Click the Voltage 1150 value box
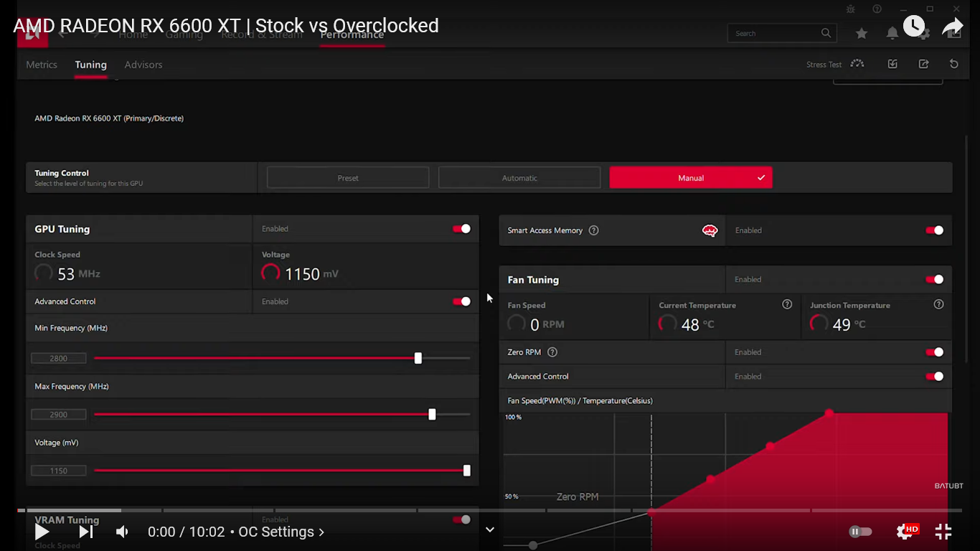Screen dimensions: 980x551 tap(59, 471)
